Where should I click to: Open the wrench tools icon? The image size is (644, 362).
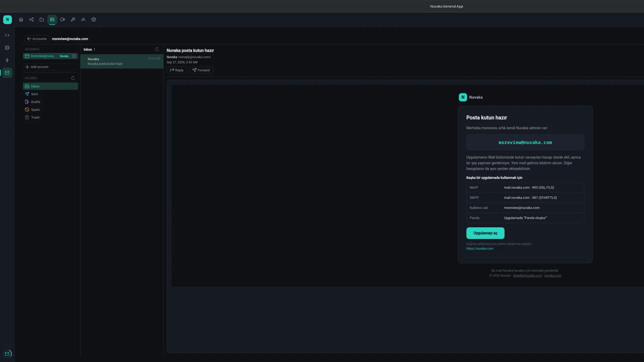[73, 19]
